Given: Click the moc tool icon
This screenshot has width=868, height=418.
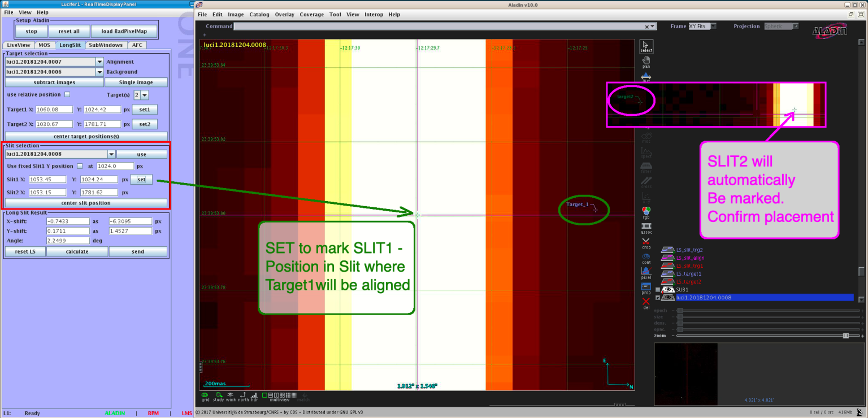Looking at the screenshot, I should coord(646,137).
